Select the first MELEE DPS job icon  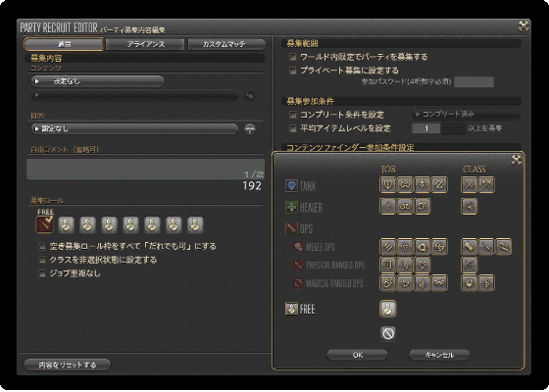(x=387, y=247)
